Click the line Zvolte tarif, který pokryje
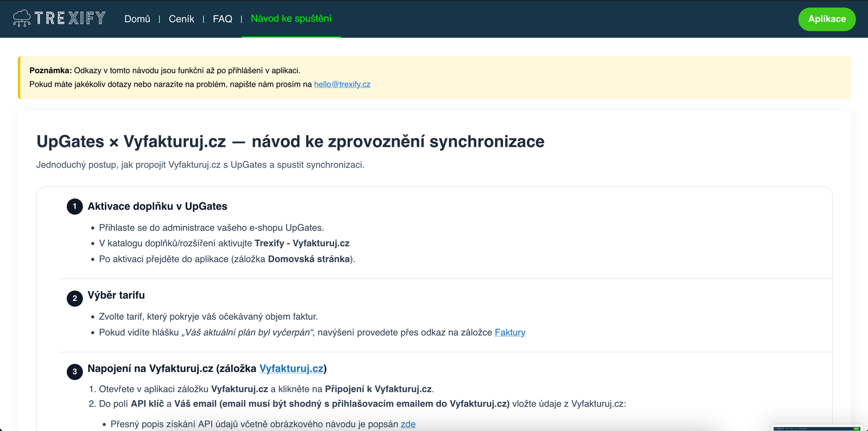Screen dimensions: 868x431 coord(208,317)
